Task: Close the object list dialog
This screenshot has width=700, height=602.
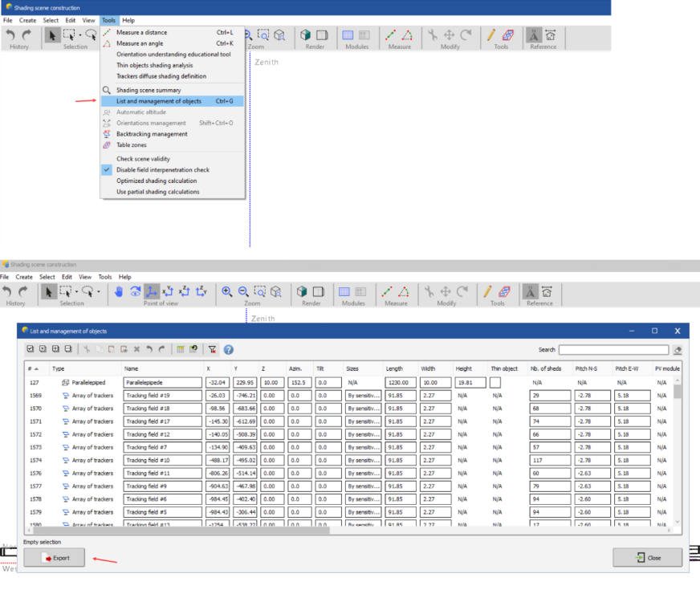Action: pyautogui.click(x=647, y=558)
